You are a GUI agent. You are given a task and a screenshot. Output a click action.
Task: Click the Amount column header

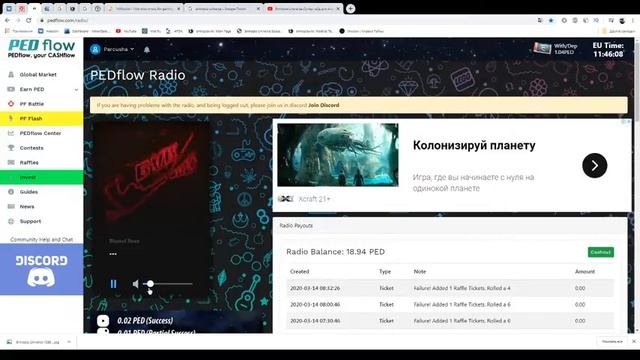point(584,271)
